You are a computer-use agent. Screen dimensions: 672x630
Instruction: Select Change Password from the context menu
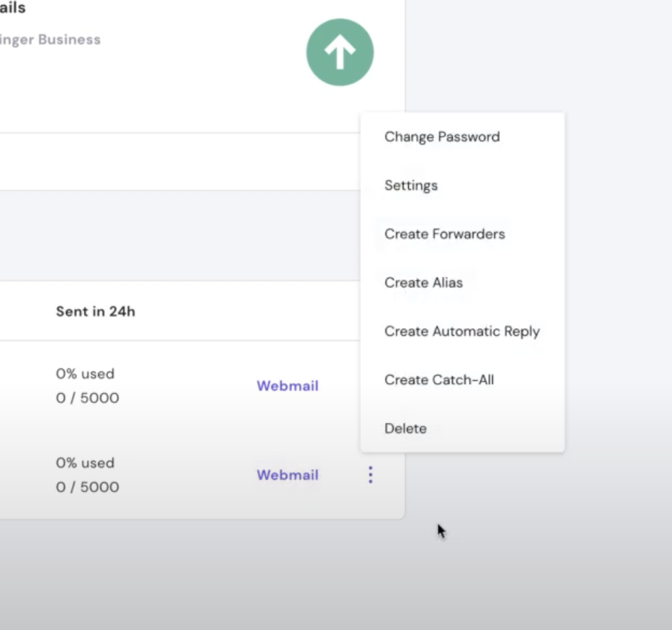click(x=442, y=136)
